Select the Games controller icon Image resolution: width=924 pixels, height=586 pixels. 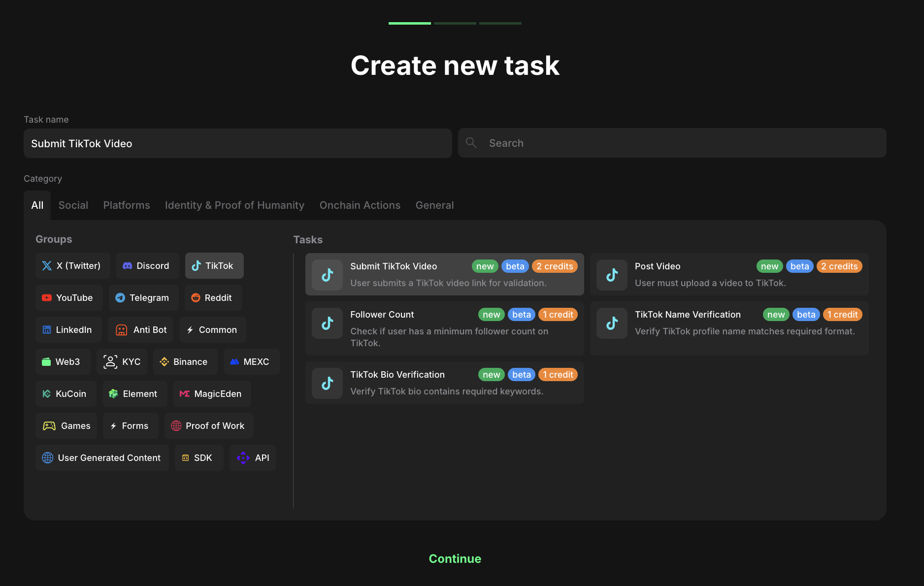pos(49,426)
